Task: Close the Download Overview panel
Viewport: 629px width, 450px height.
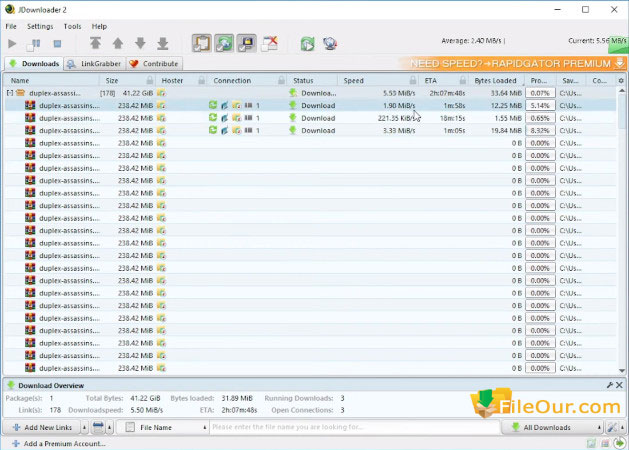Action: tap(619, 385)
